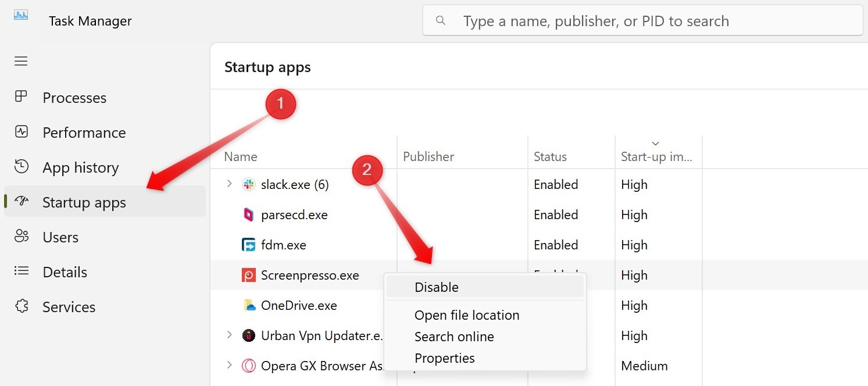Click the Opera GX Browser icon
This screenshot has height=386, width=868.
pyautogui.click(x=249, y=366)
